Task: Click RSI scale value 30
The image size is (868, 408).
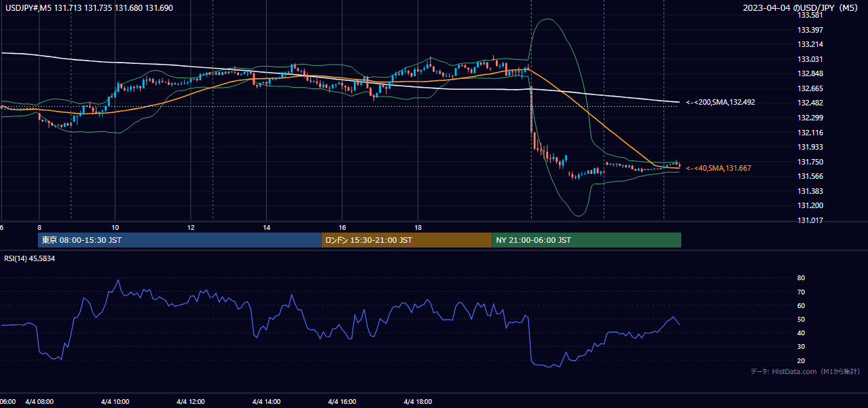Action: pyautogui.click(x=801, y=347)
